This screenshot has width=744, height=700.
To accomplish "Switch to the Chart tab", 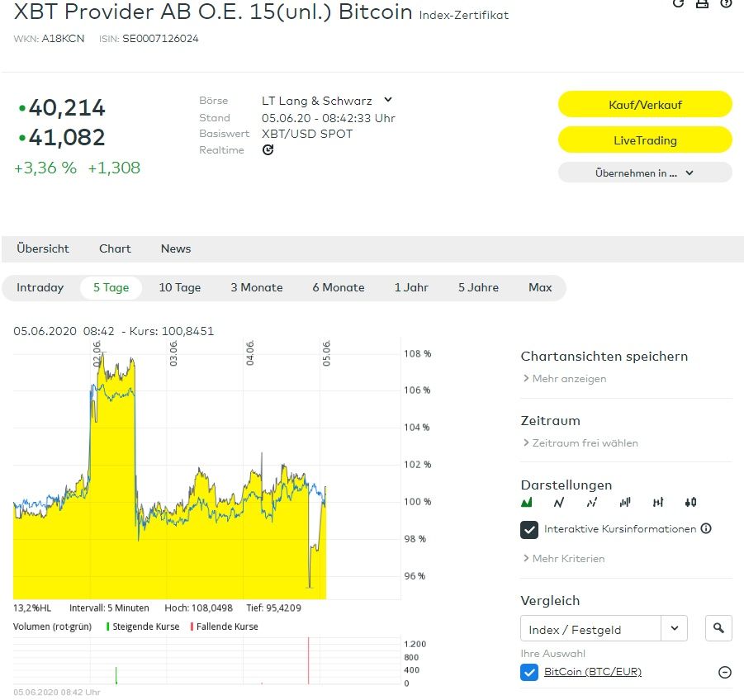I will [x=115, y=248].
